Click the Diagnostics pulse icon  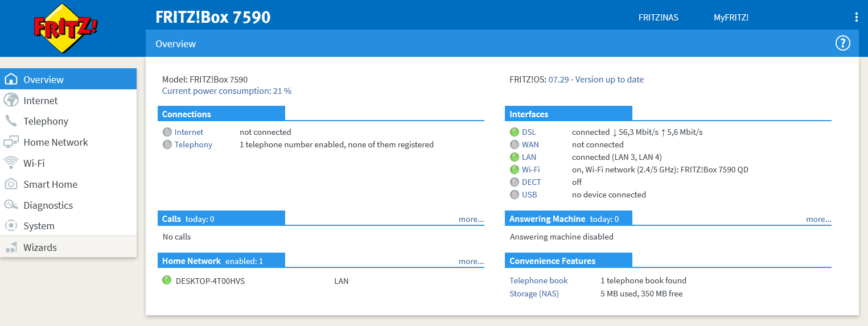[11, 205]
